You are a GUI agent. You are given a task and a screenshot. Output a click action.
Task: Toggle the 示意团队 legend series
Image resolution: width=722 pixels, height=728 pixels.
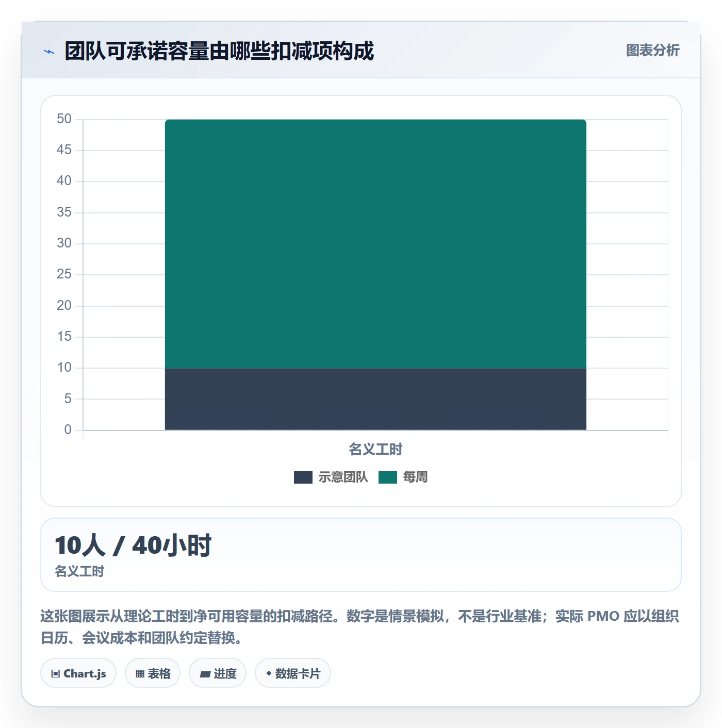point(331,477)
